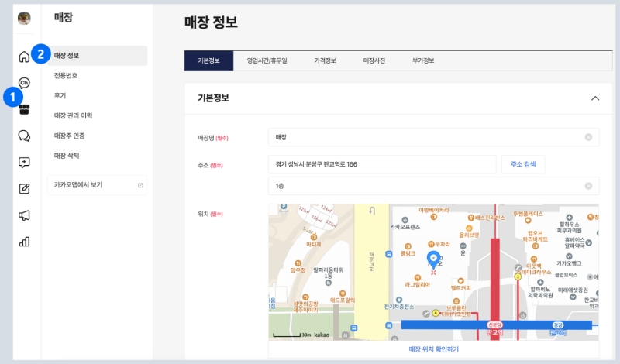The width and height of the screenshot is (620, 364).
Task: Click the 아티제 cafe marker on map
Action: (x=314, y=237)
